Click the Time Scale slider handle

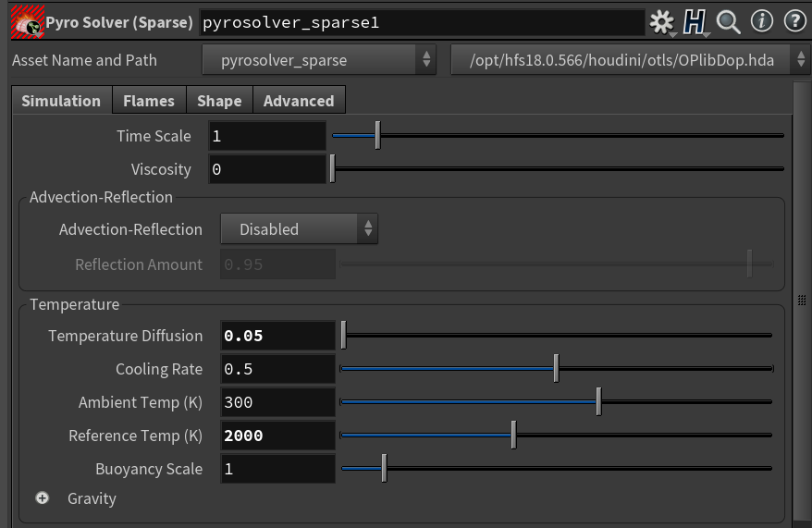tap(378, 135)
